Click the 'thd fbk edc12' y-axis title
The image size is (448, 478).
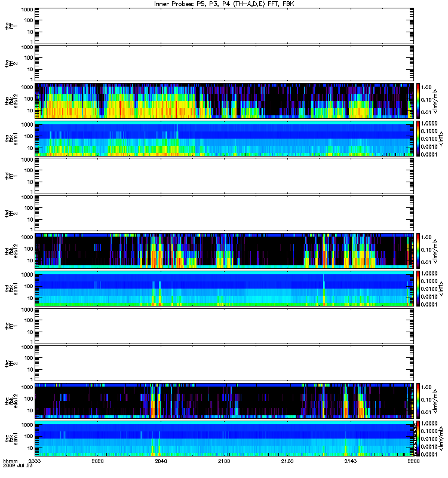coord(11,251)
